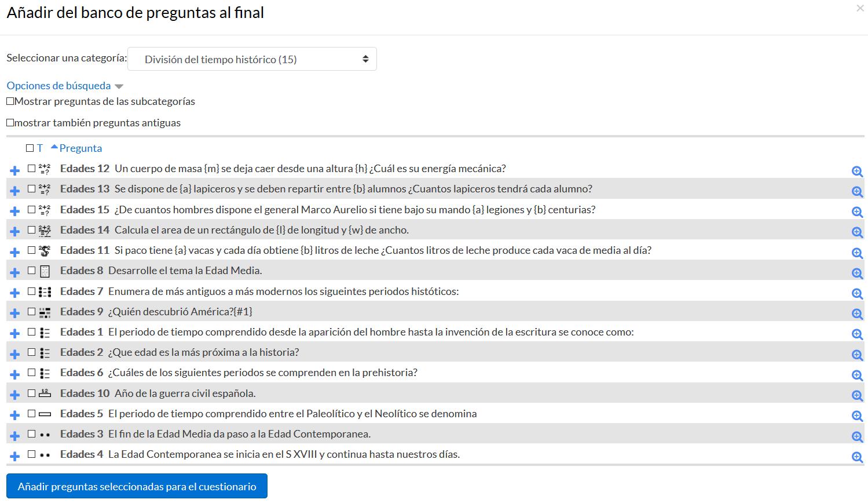868x503 pixels.
Task: Check the select-all questions header checkbox
Action: pyautogui.click(x=30, y=148)
